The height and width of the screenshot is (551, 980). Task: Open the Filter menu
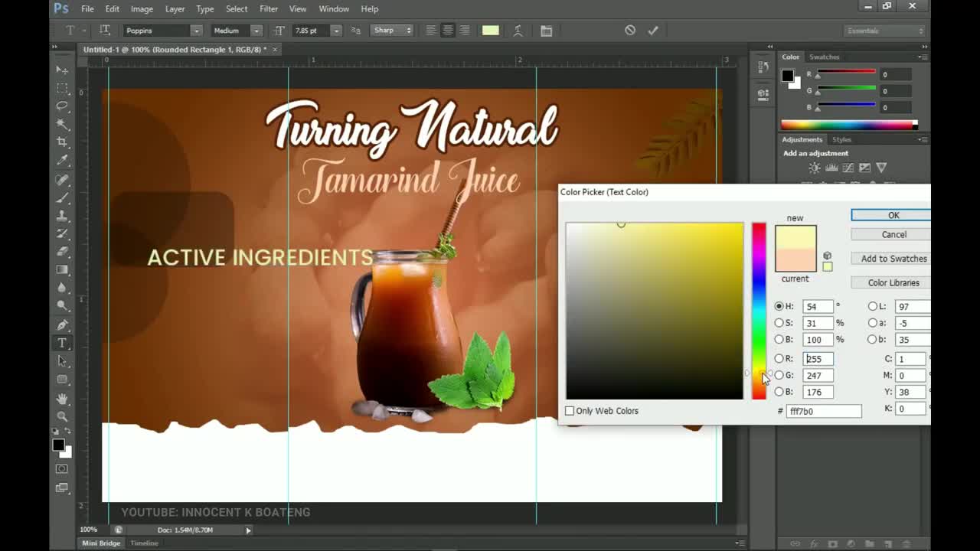268,8
